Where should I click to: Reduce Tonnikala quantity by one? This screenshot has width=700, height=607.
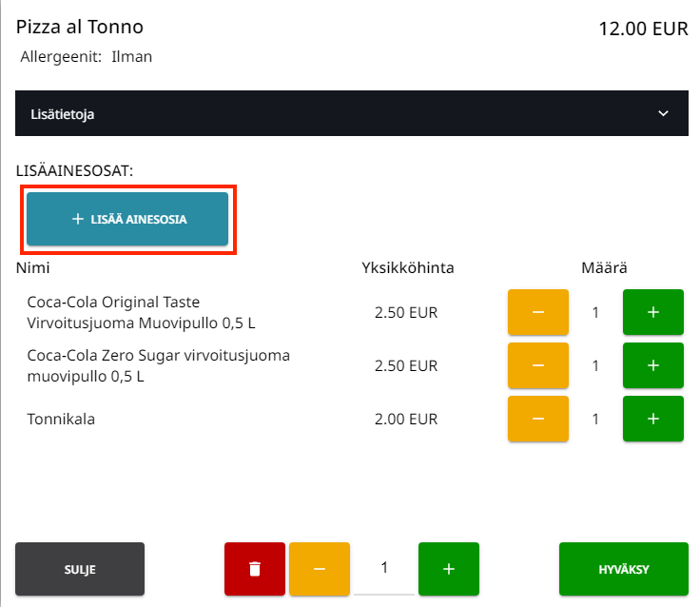click(x=537, y=420)
